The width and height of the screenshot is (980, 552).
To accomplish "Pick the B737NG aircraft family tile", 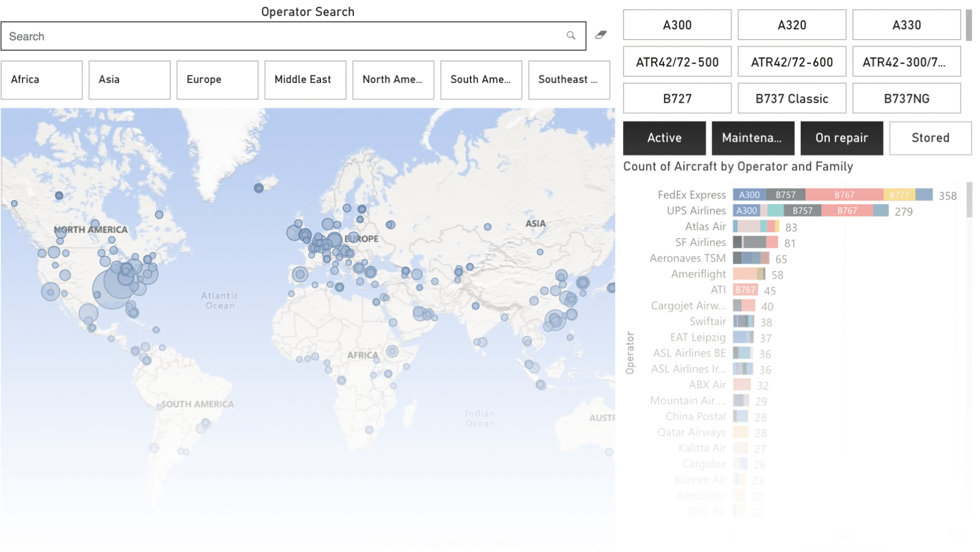I will coord(906,99).
